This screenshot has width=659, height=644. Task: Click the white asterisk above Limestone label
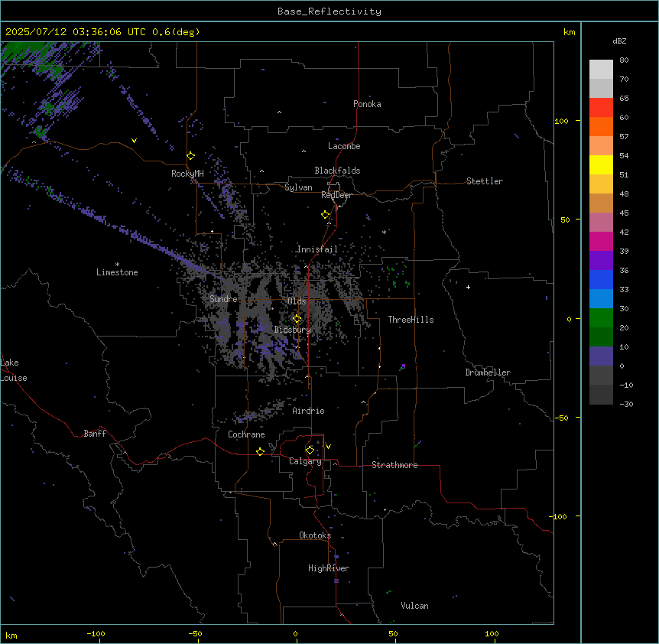117,265
